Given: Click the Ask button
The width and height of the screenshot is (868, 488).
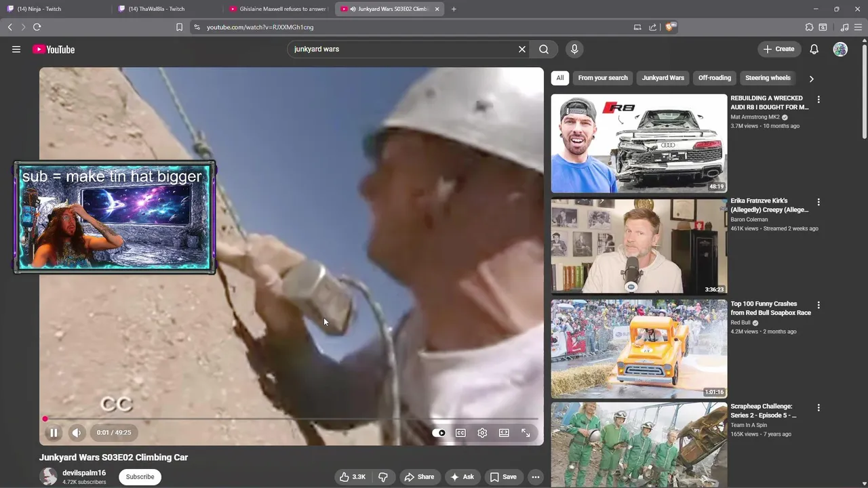Looking at the screenshot, I should (461, 476).
